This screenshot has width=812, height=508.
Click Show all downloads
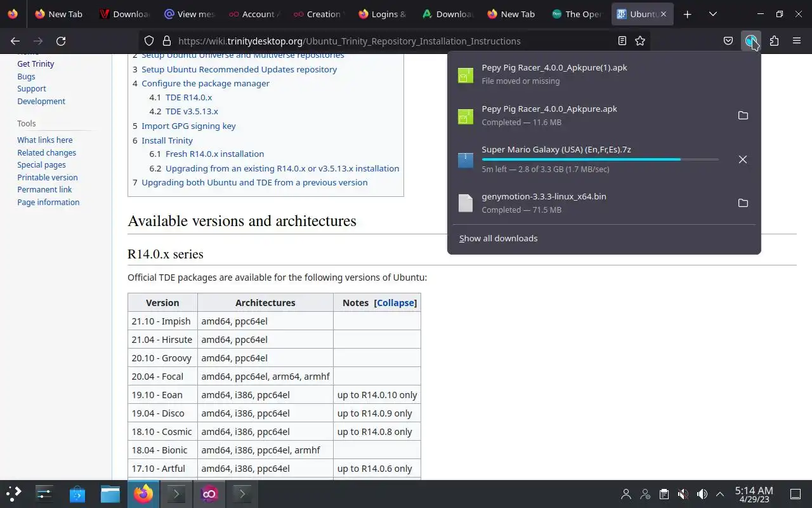pyautogui.click(x=498, y=238)
